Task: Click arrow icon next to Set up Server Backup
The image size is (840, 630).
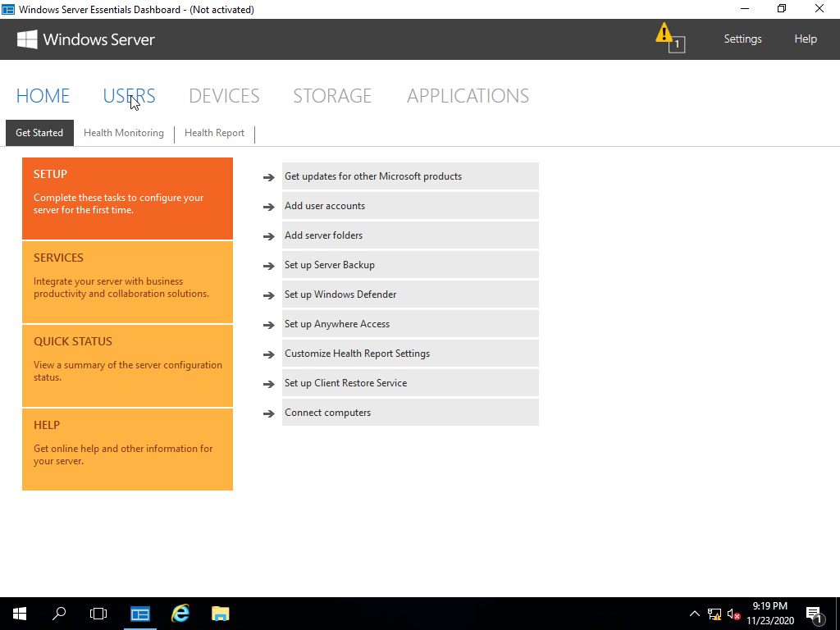Action: [x=269, y=266]
